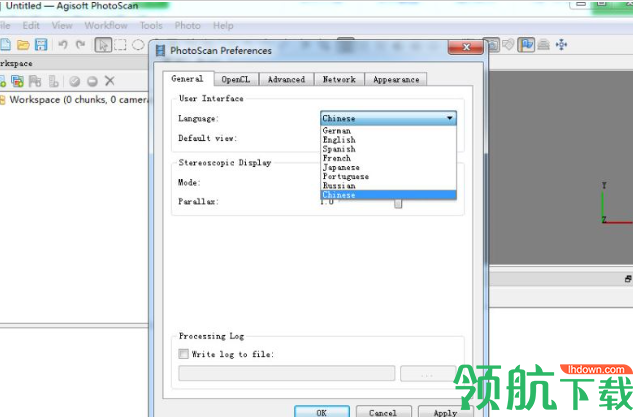633x417 pixels.
Task: Open the Edit menu
Action: pos(31,25)
